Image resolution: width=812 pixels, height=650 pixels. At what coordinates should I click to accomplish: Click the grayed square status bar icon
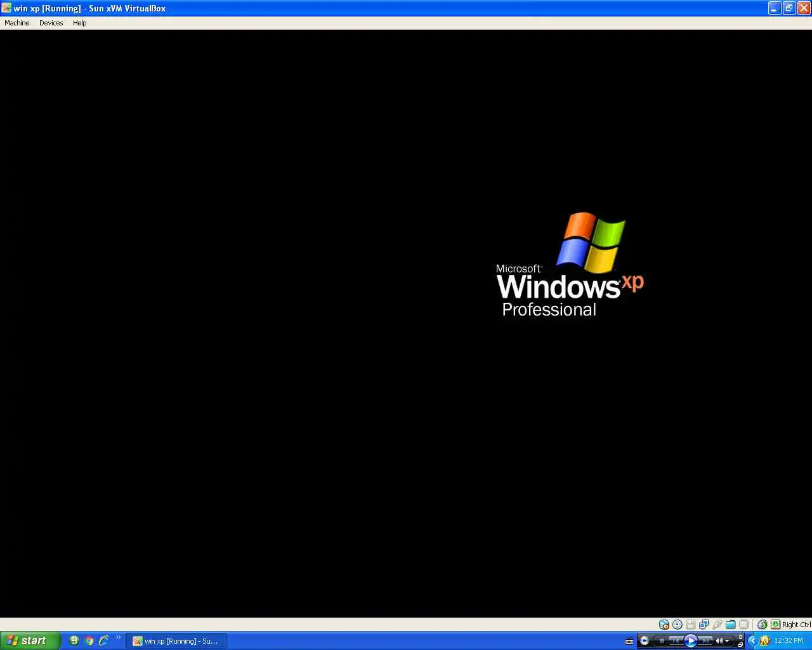(x=744, y=625)
